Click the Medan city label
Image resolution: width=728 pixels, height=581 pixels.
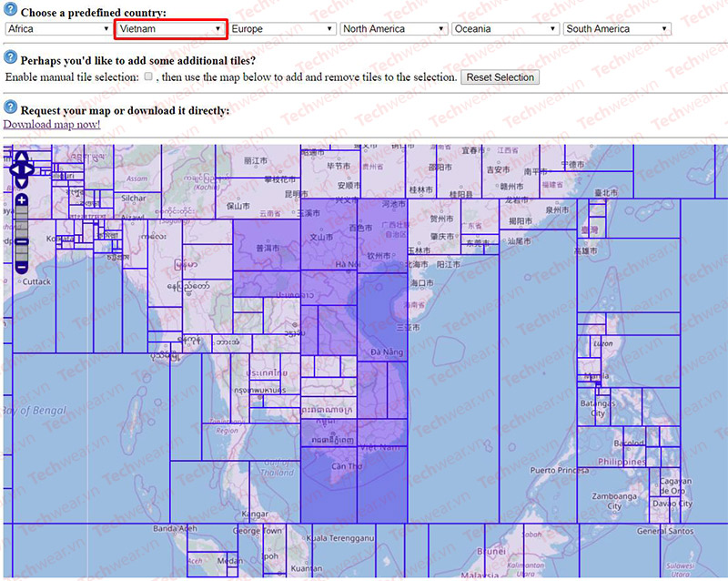coord(230,561)
